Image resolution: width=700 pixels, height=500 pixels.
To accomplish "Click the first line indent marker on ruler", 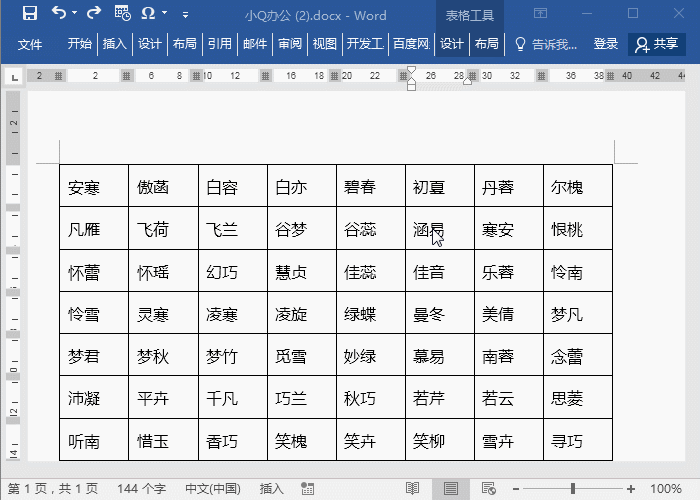I will [x=412, y=70].
